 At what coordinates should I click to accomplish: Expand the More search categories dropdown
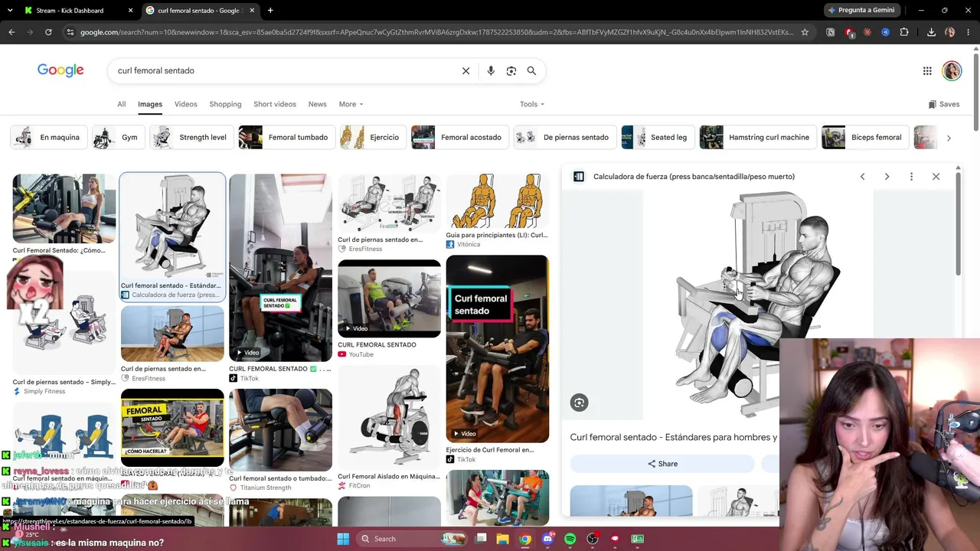point(351,104)
